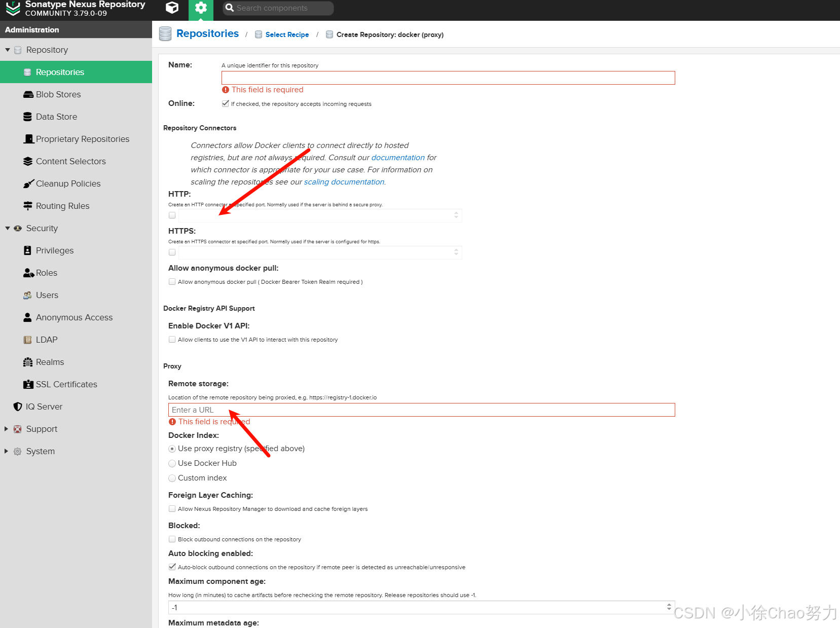Open Blob Stores menu item
The width and height of the screenshot is (840, 628).
[76, 94]
